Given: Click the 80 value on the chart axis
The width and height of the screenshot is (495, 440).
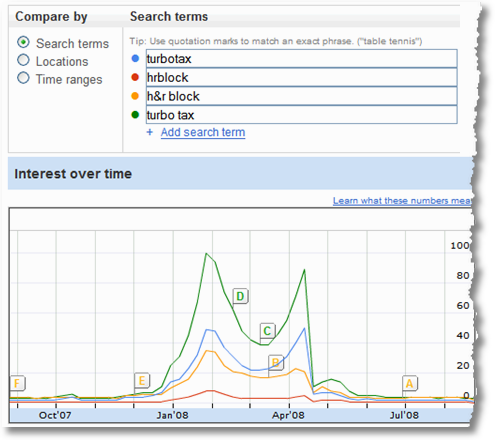Looking at the screenshot, I should [x=463, y=276].
